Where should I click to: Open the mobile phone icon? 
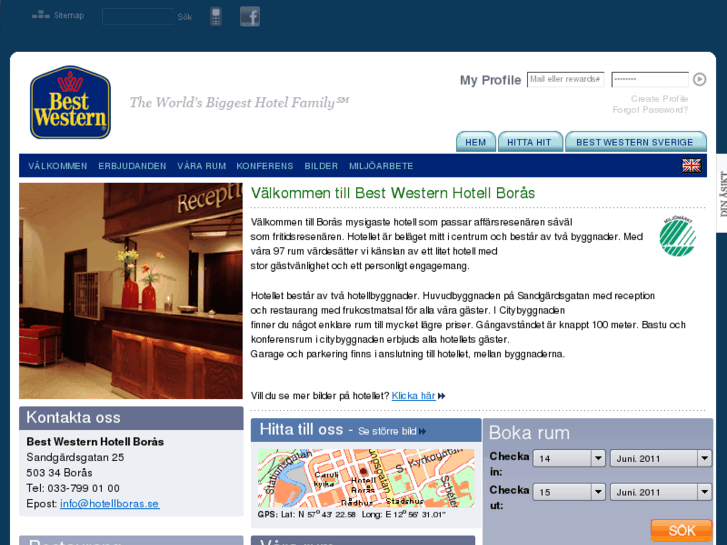(216, 16)
